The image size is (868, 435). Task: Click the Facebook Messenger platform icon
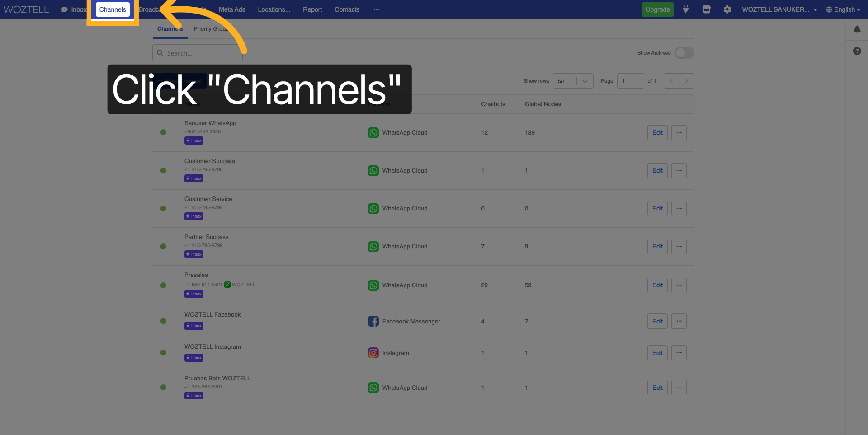[x=373, y=321]
